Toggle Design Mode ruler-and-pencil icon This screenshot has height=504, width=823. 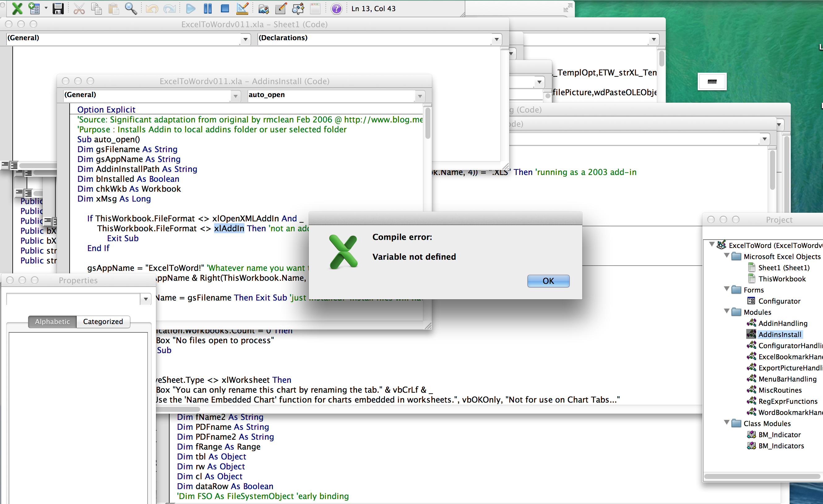pos(242,8)
